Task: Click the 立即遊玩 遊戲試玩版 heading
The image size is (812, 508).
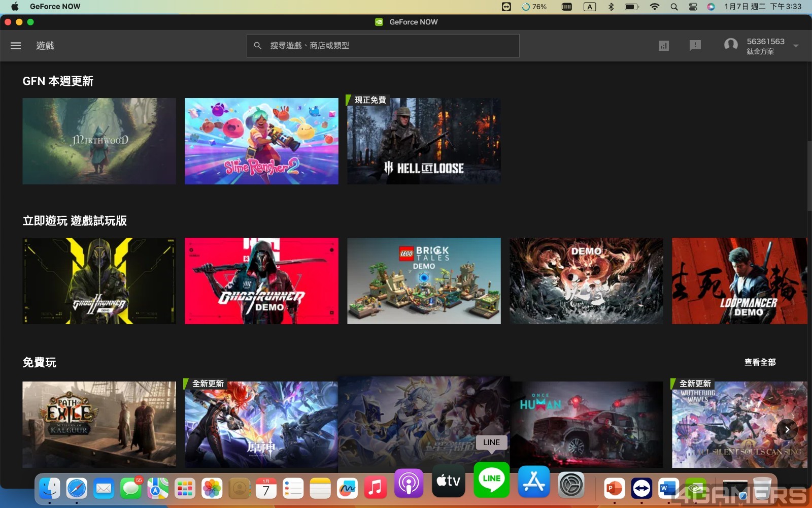Action: 75,221
